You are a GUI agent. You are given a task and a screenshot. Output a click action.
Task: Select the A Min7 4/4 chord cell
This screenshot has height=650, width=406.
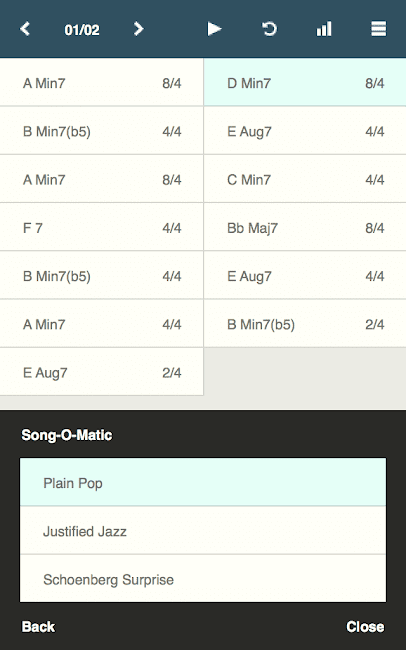(102, 324)
